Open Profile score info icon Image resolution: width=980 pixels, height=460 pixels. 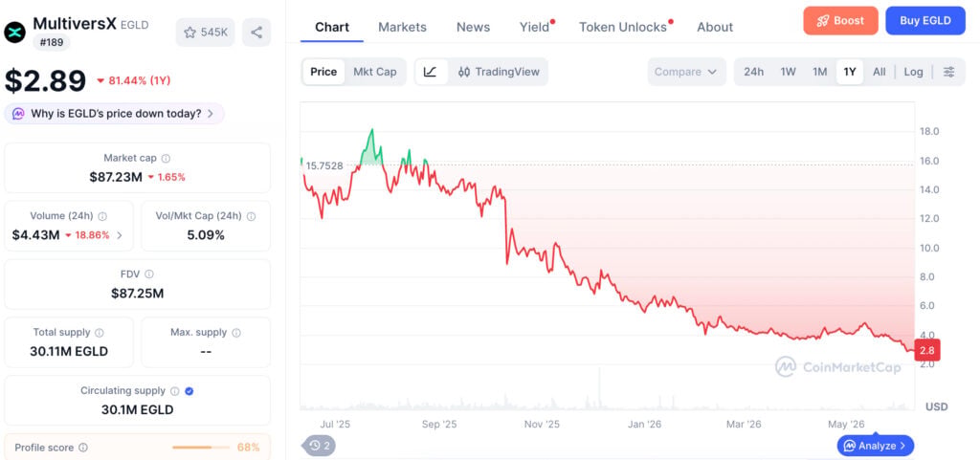pos(83,448)
